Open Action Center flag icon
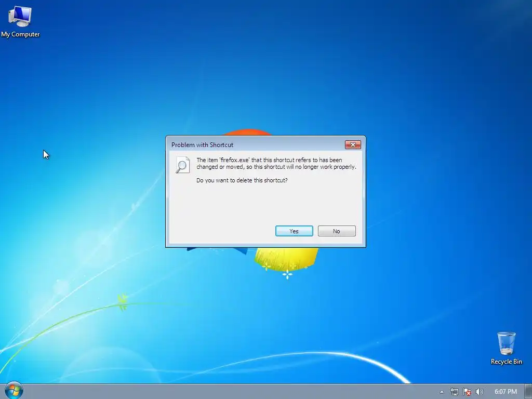The image size is (532, 399). pos(467,392)
